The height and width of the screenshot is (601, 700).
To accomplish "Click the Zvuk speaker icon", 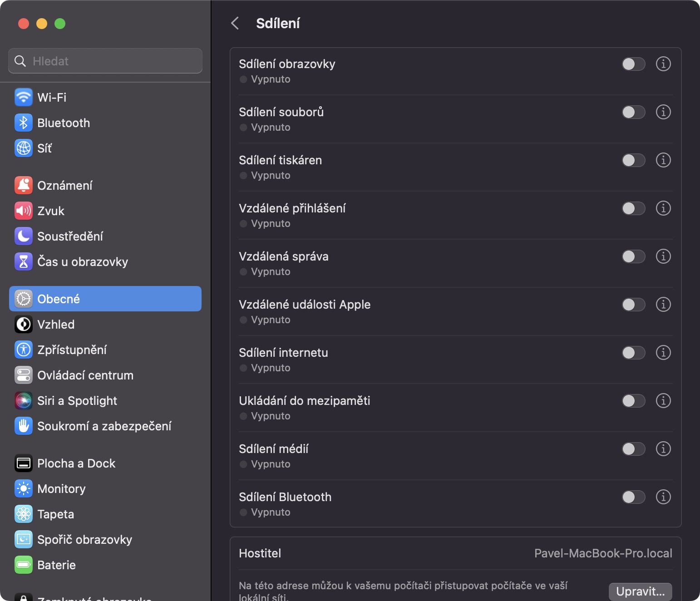I will (24, 211).
